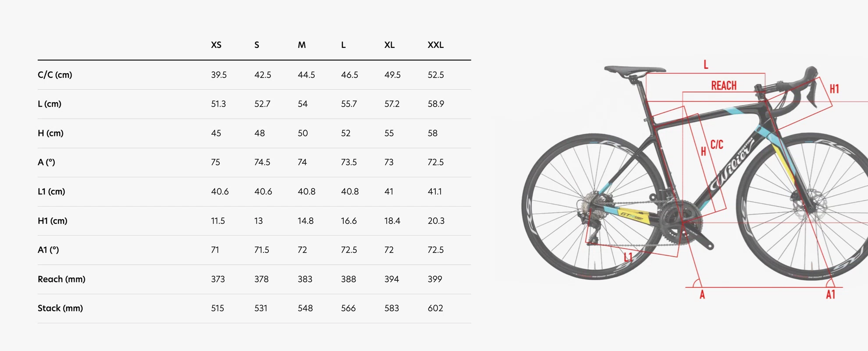Click the XXL L value 58.9
The height and width of the screenshot is (351, 868).
click(436, 104)
